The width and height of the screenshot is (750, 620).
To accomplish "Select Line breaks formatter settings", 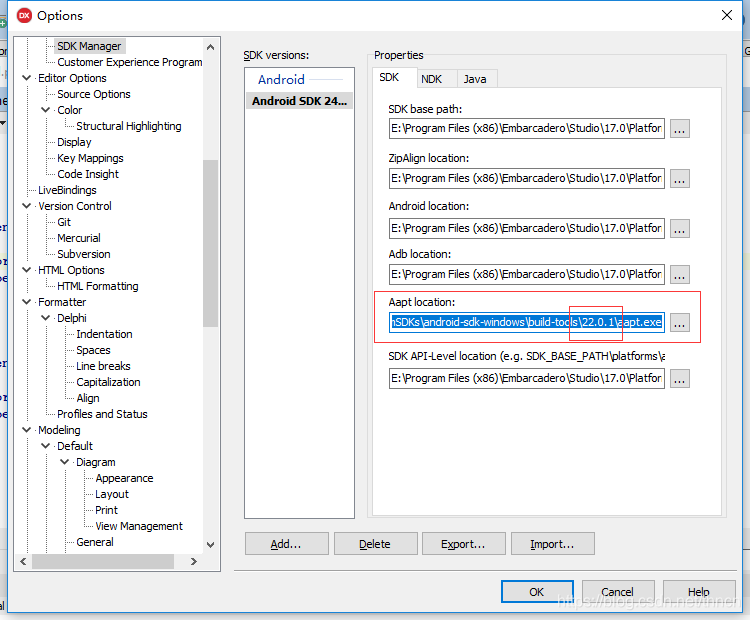I will coord(103,366).
